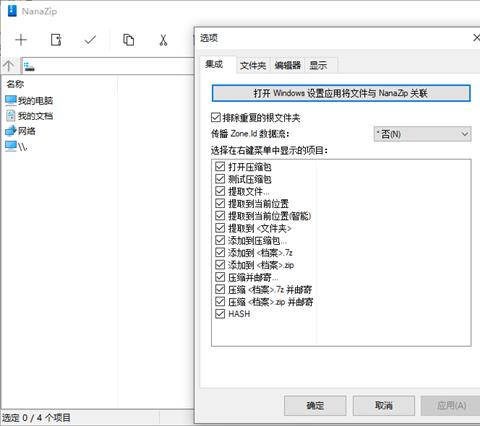Click the 取消 button
Screen dimensions: 480x426
point(384,406)
